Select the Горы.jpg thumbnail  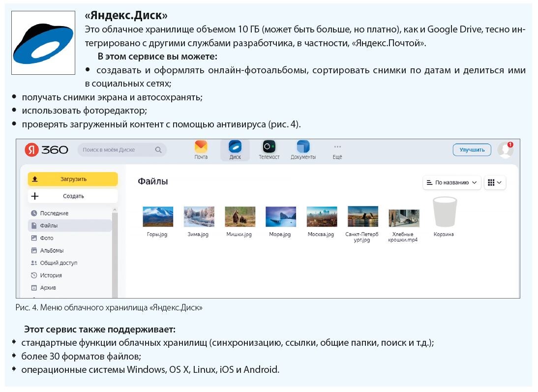(x=158, y=216)
